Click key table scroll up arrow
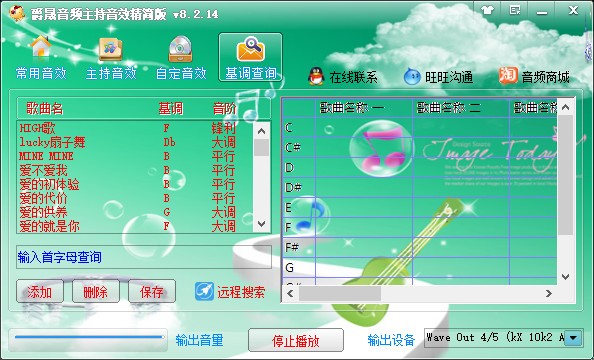594x360 pixels. [566, 107]
